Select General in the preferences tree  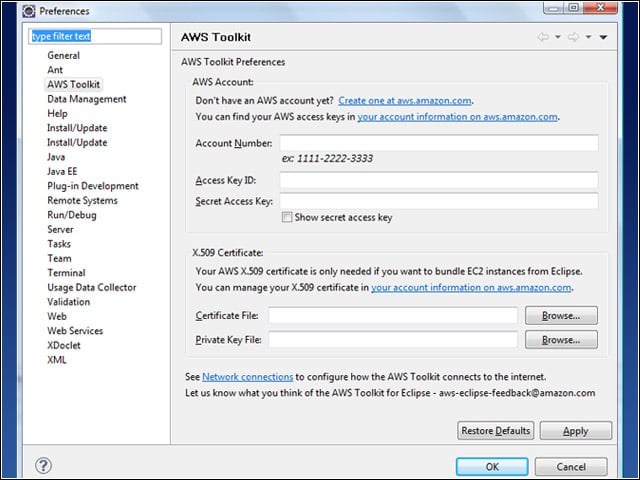tap(63, 56)
